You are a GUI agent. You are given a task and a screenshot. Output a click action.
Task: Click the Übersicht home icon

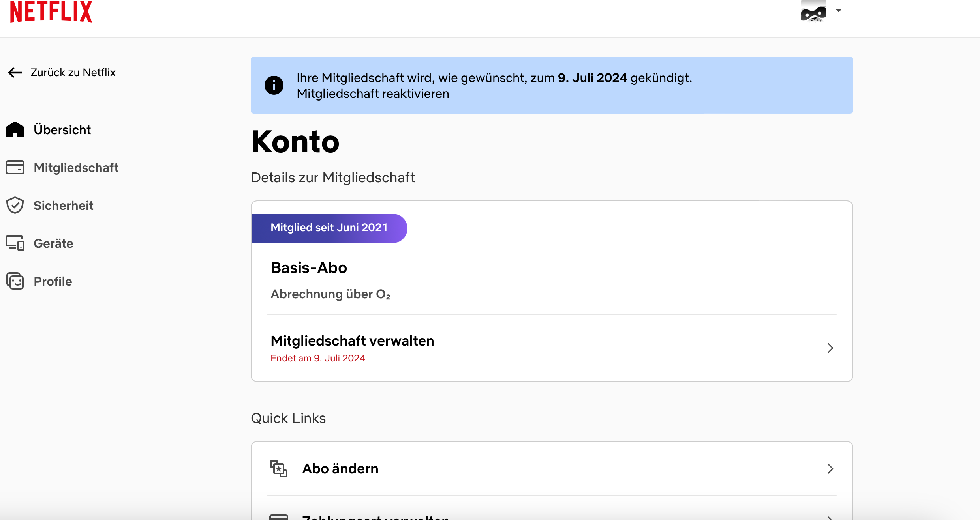(15, 129)
